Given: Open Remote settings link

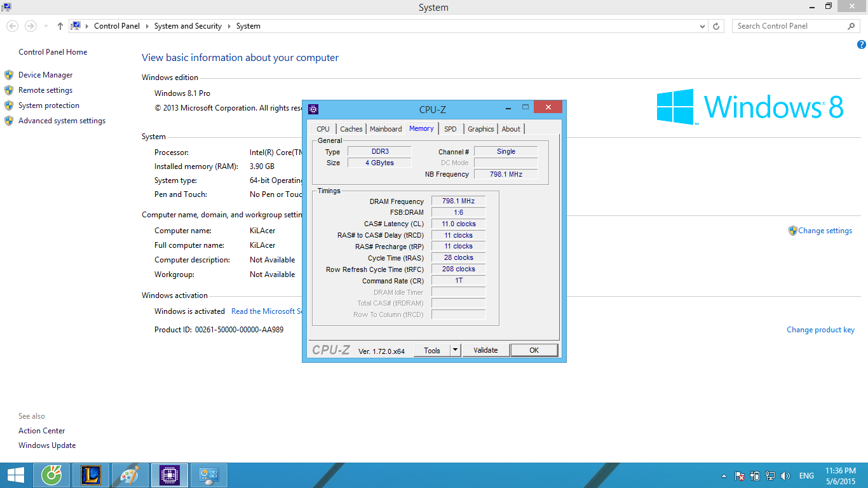Looking at the screenshot, I should 45,90.
